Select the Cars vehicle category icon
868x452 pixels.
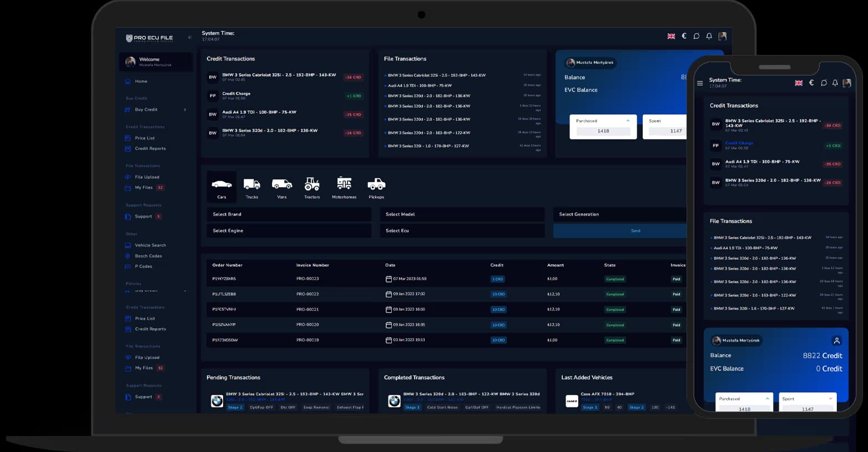coord(221,187)
